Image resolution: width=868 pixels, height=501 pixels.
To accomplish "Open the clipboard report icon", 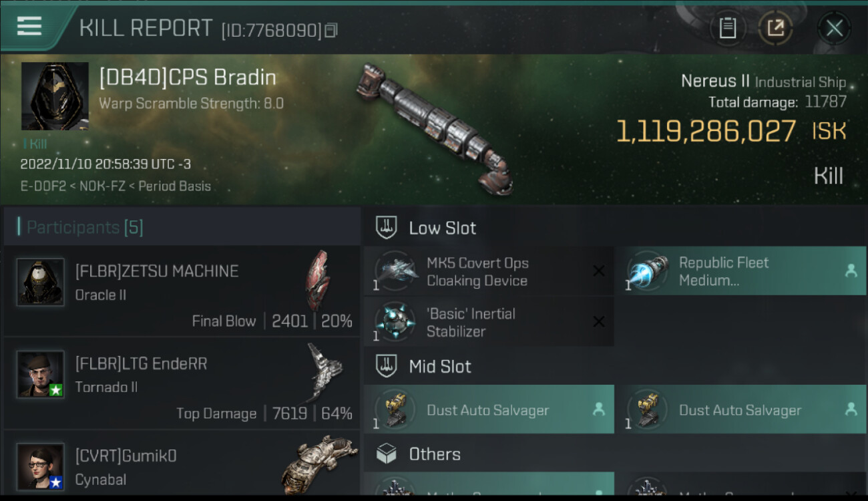I will pos(728,28).
